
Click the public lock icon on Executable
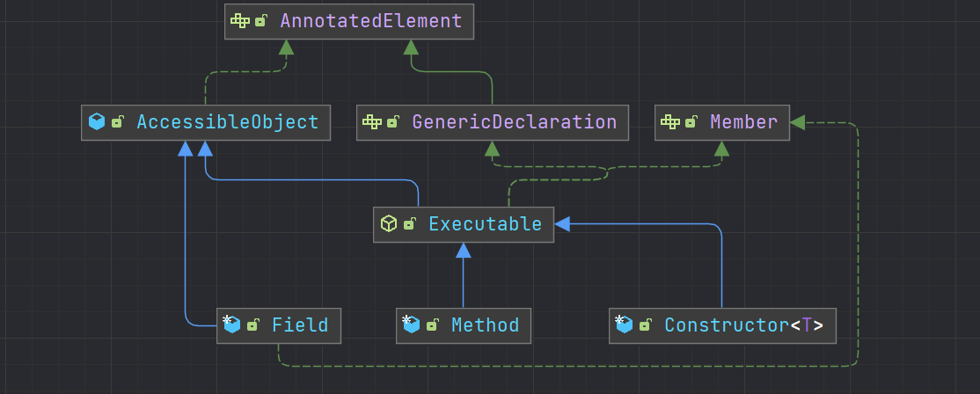pyautogui.click(x=410, y=224)
